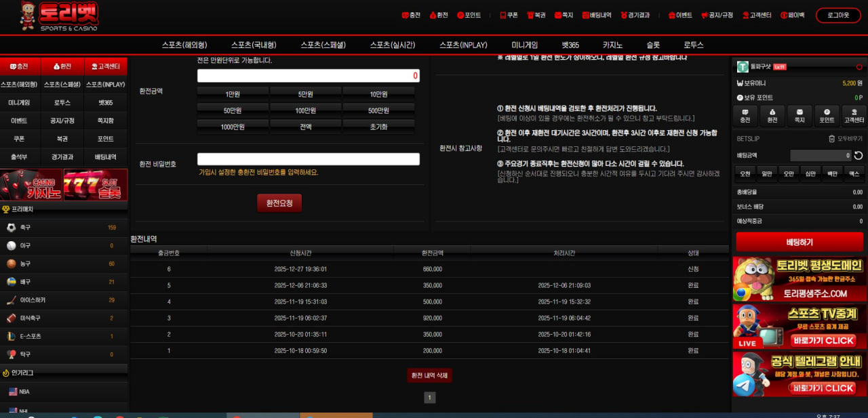The image size is (868, 418).
Task: Expand the 프리매치 sports section header
Action: click(64, 209)
